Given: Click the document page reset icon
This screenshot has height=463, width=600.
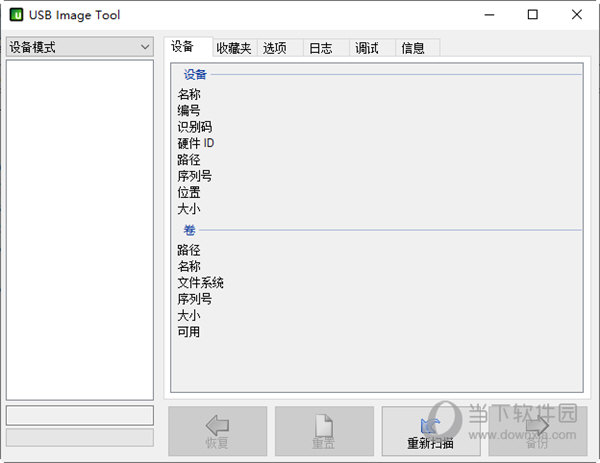Looking at the screenshot, I should (324, 425).
